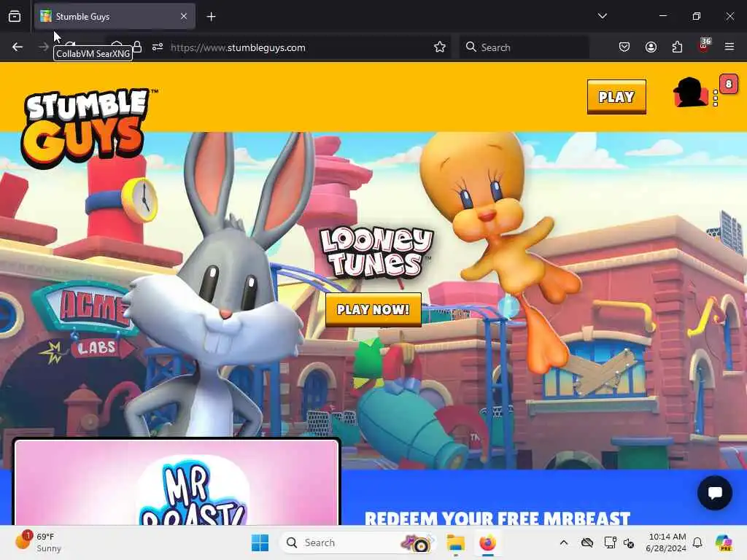Viewport: 747px width, 560px height.
Task: Open the notification bell icon
Action: click(697, 542)
